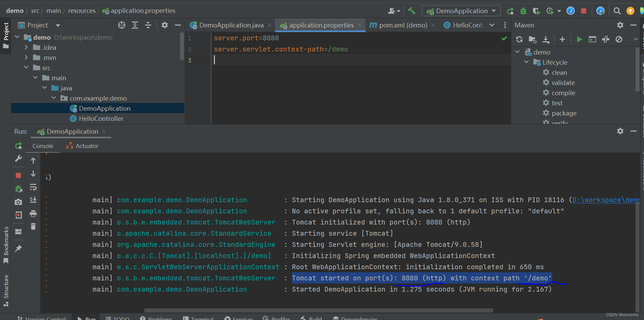The width and height of the screenshot is (644, 320).
Task: Switch to DemoApplication.java editor tab
Action: pyautogui.click(x=231, y=25)
